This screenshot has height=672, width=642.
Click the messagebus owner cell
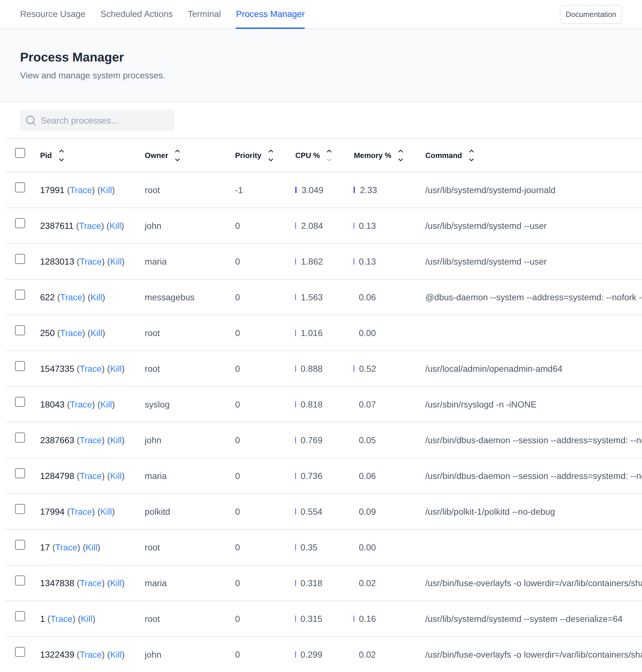pyautogui.click(x=169, y=297)
